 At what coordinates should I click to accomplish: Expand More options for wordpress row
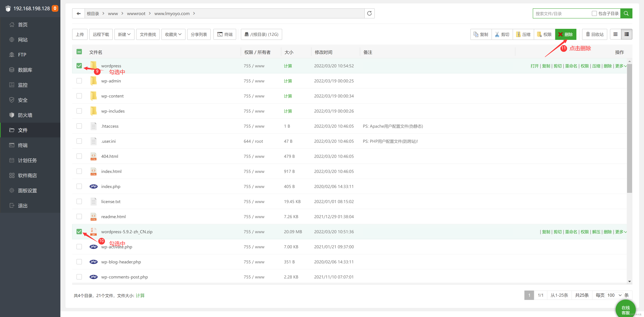coord(621,66)
